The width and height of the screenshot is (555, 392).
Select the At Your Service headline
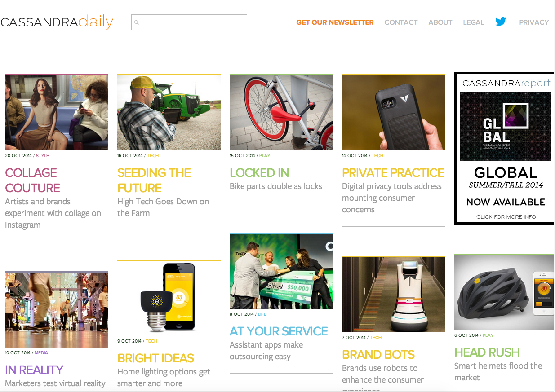click(x=279, y=331)
